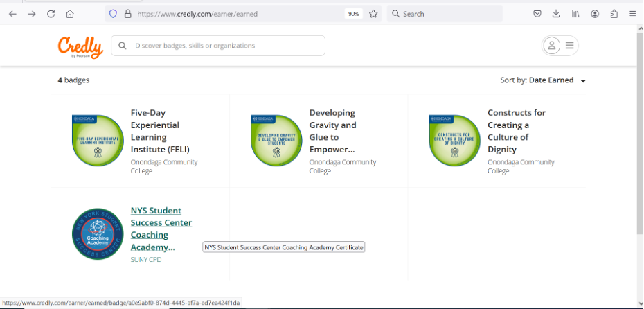Open the Credly user profile icon
Image resolution: width=644 pixels, height=309 pixels.
click(552, 45)
